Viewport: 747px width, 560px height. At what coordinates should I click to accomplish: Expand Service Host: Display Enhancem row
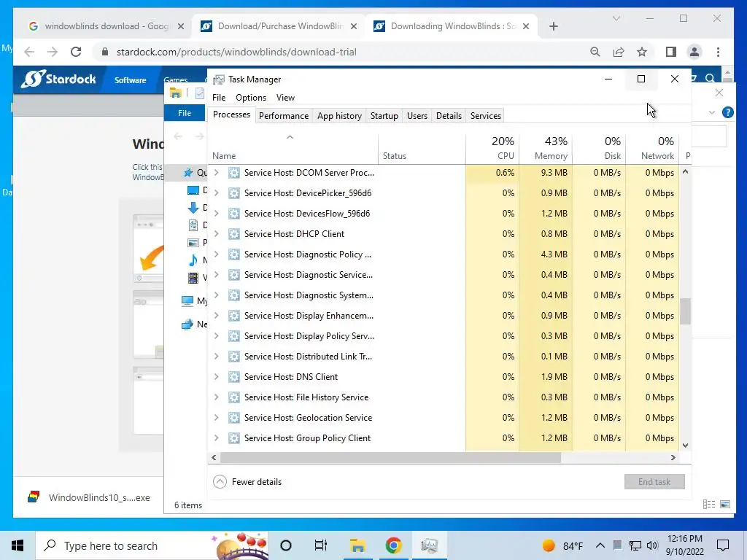[x=216, y=315]
